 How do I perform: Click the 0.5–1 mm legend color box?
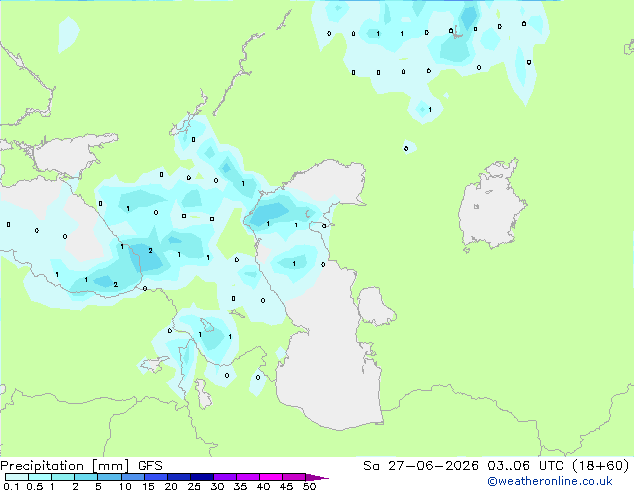point(40,477)
